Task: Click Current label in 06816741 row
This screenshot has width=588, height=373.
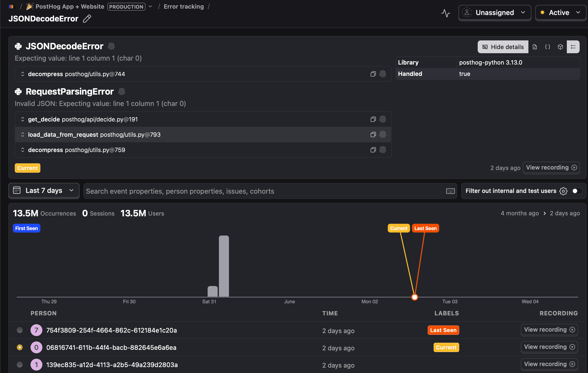Action: coord(446,347)
